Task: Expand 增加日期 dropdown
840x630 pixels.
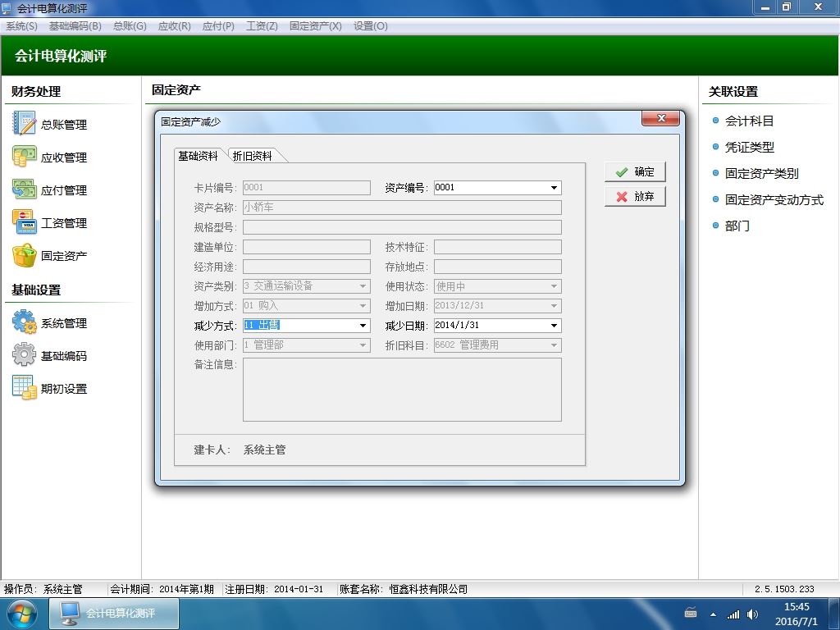Action: point(554,306)
